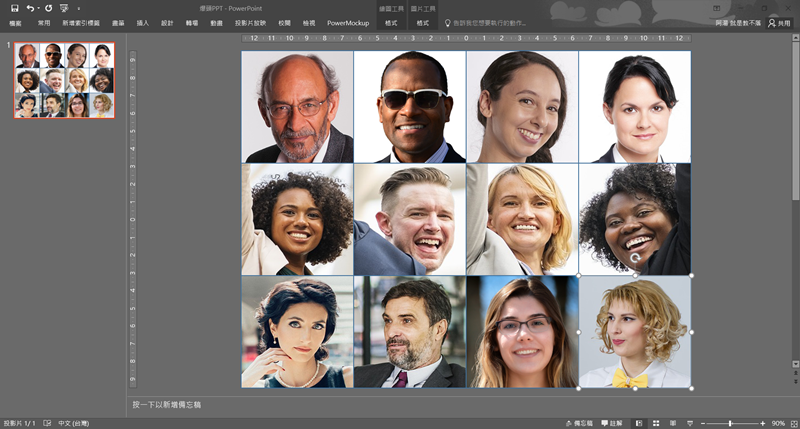Open the 插入 ribbon tab
800x429 pixels.
(142, 22)
